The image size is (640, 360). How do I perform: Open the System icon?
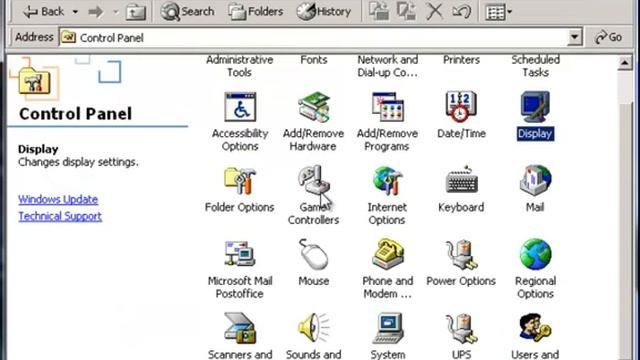pyautogui.click(x=387, y=328)
